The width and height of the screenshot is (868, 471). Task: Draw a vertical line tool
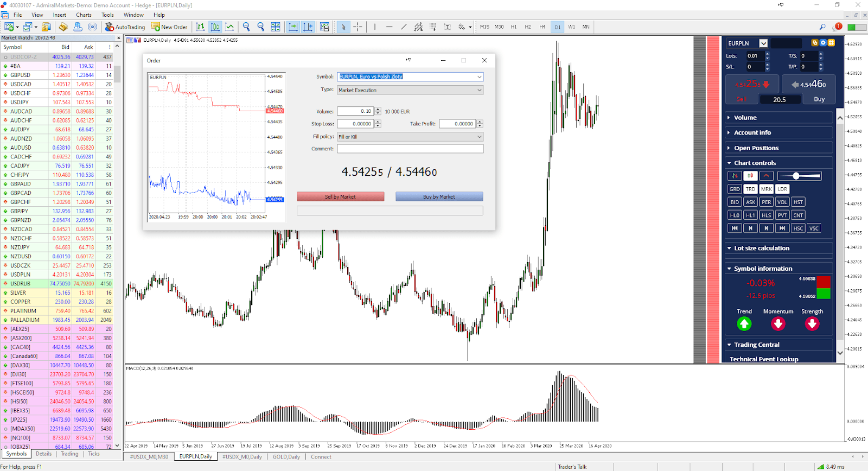pos(374,27)
